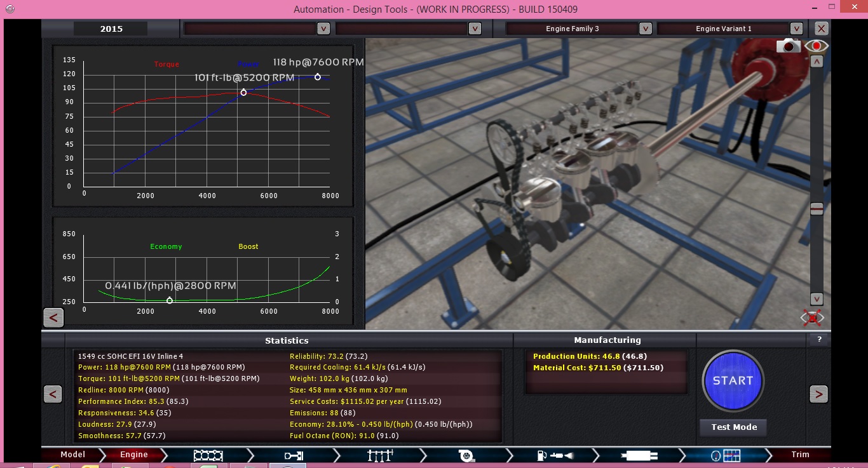Take a screenshot with the camera icon

click(789, 46)
